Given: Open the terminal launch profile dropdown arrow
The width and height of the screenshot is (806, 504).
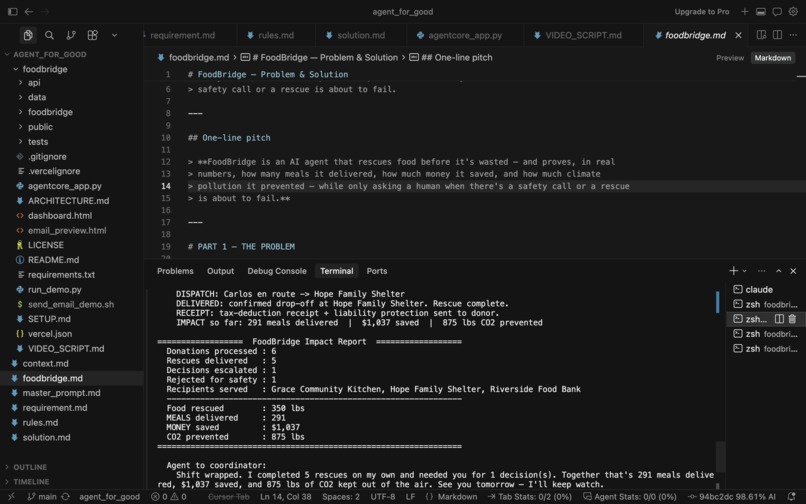Looking at the screenshot, I should (744, 271).
